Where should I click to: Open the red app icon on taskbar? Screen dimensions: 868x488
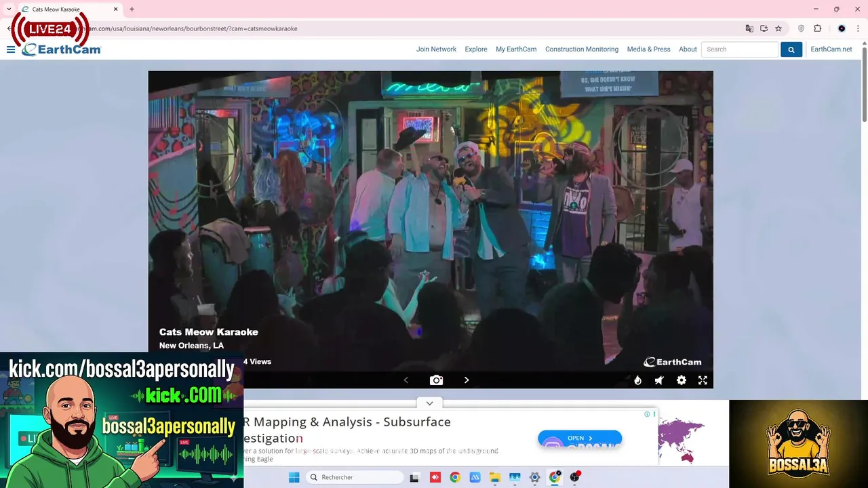435,477
